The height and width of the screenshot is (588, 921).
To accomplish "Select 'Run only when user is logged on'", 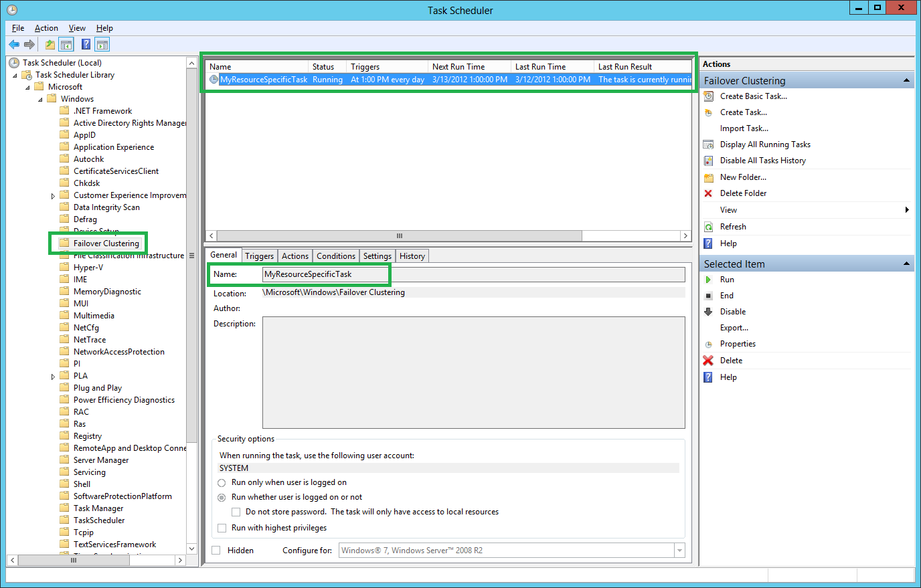I will (x=222, y=482).
